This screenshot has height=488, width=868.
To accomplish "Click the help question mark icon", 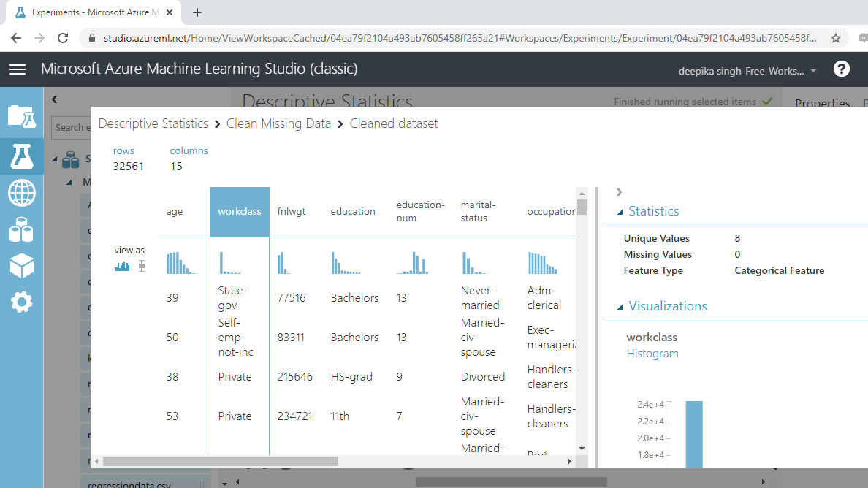I will pos(842,69).
